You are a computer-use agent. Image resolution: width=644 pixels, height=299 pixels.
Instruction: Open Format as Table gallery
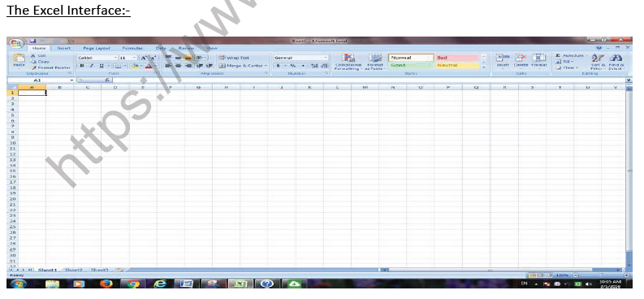(x=375, y=62)
